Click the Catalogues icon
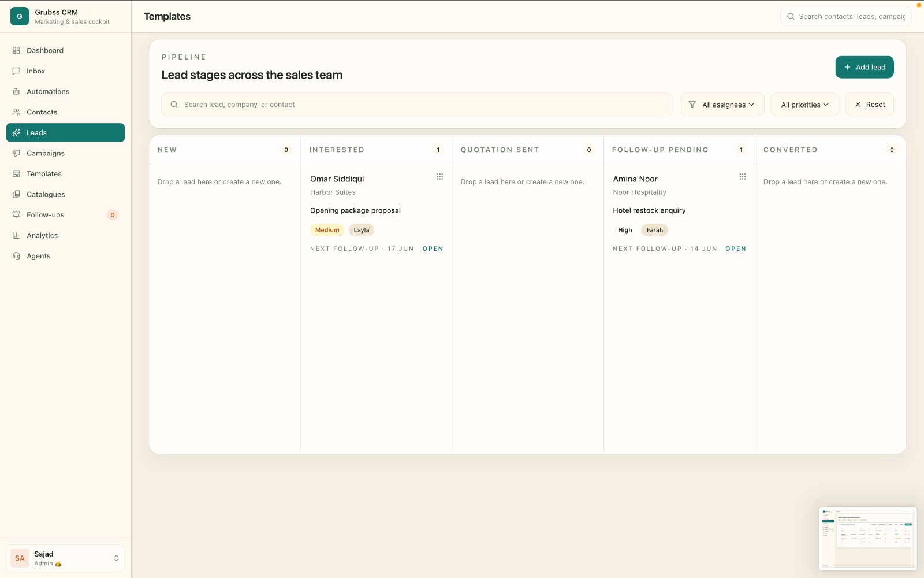 16,194
